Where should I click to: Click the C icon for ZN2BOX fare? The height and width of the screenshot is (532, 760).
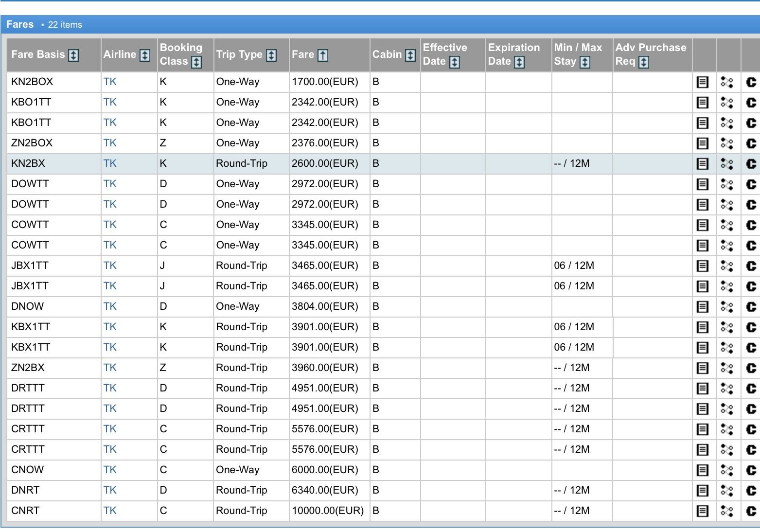point(751,143)
